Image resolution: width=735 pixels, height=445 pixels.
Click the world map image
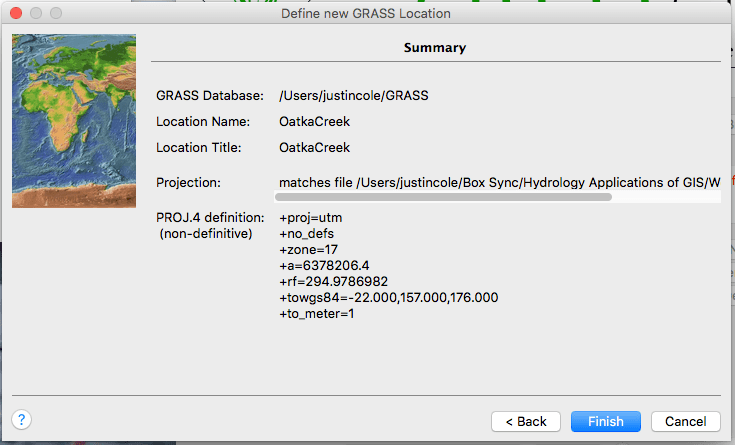click(x=74, y=121)
